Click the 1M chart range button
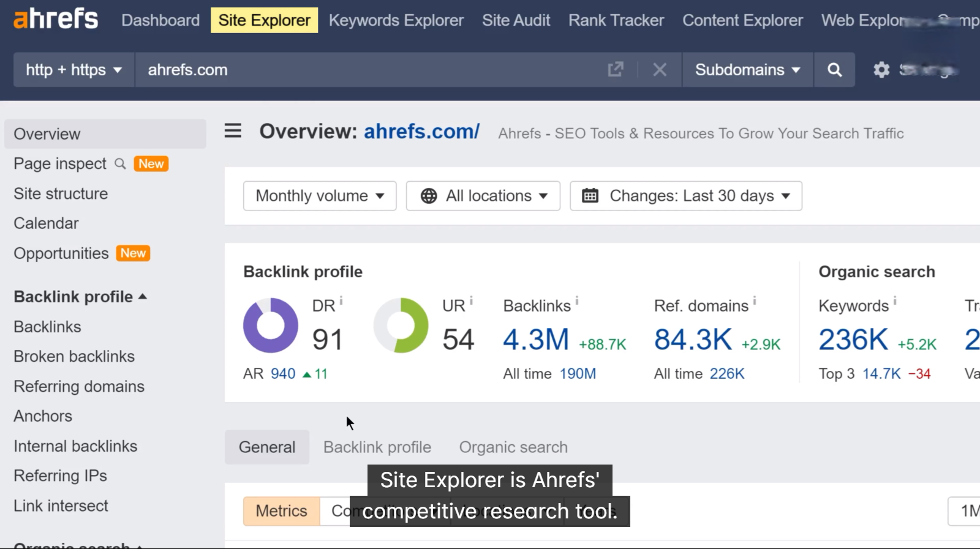This screenshot has width=980, height=549. click(967, 511)
